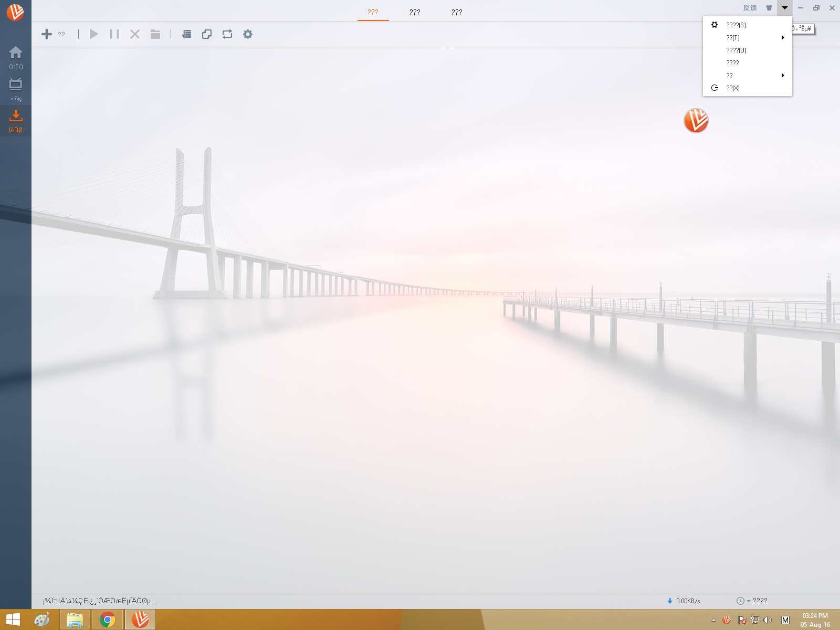
Task: Switch to the third top tab
Action: (457, 12)
